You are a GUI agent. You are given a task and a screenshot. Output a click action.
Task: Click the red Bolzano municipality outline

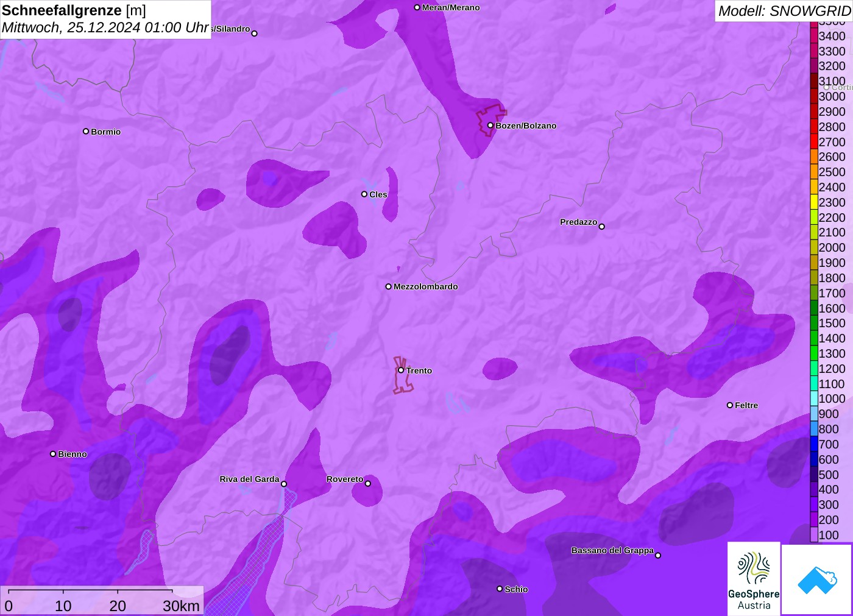pyautogui.click(x=491, y=120)
